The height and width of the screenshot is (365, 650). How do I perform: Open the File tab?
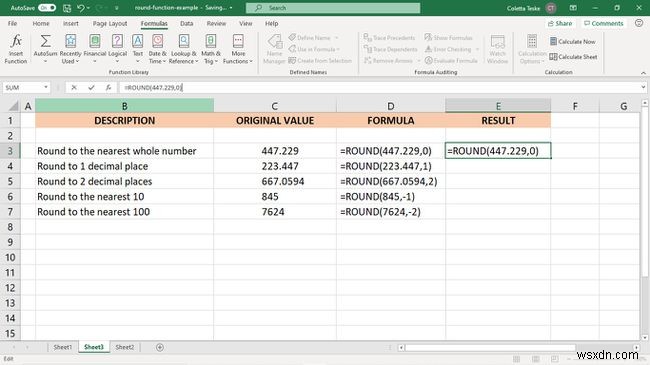(x=12, y=23)
